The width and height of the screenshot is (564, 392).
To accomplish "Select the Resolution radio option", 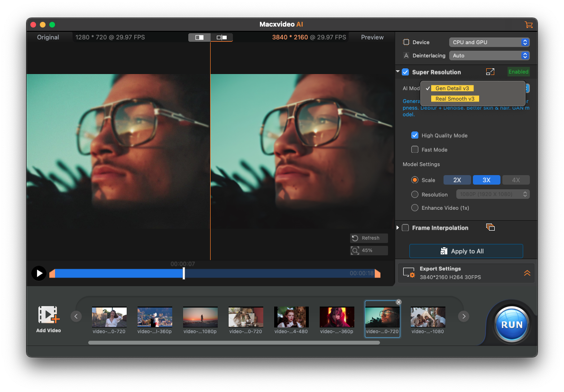I will (415, 195).
